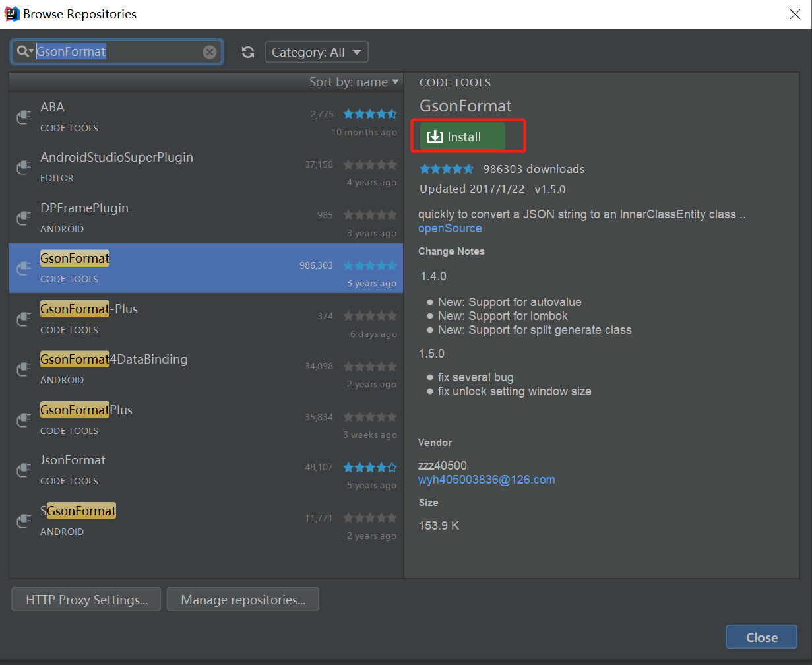This screenshot has width=812, height=665.
Task: Install the GsonFormat plugin
Action: tap(462, 137)
